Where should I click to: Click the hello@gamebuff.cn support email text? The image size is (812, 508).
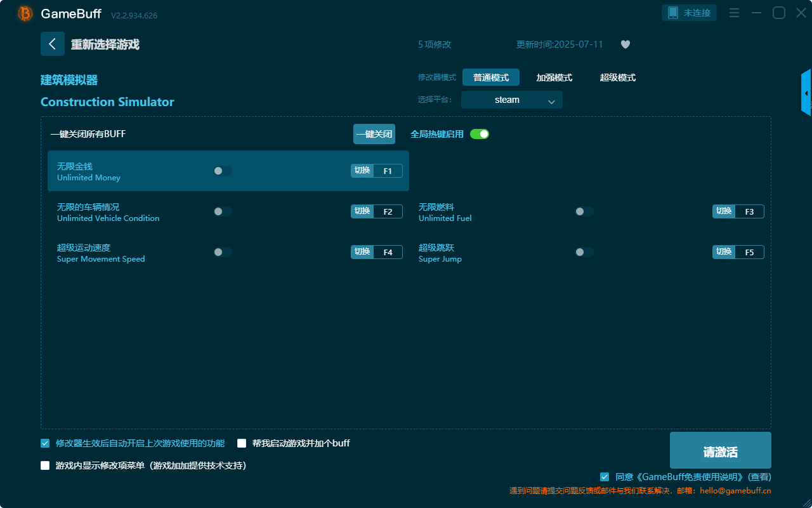[x=736, y=491]
